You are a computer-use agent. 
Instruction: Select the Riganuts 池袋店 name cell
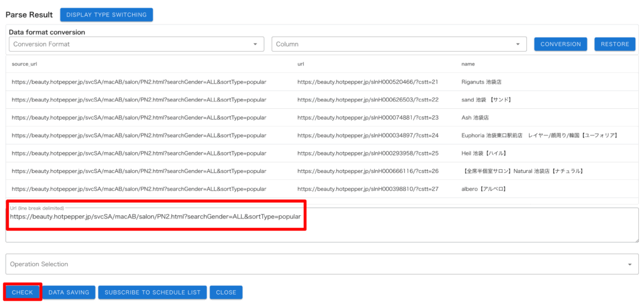point(481,82)
